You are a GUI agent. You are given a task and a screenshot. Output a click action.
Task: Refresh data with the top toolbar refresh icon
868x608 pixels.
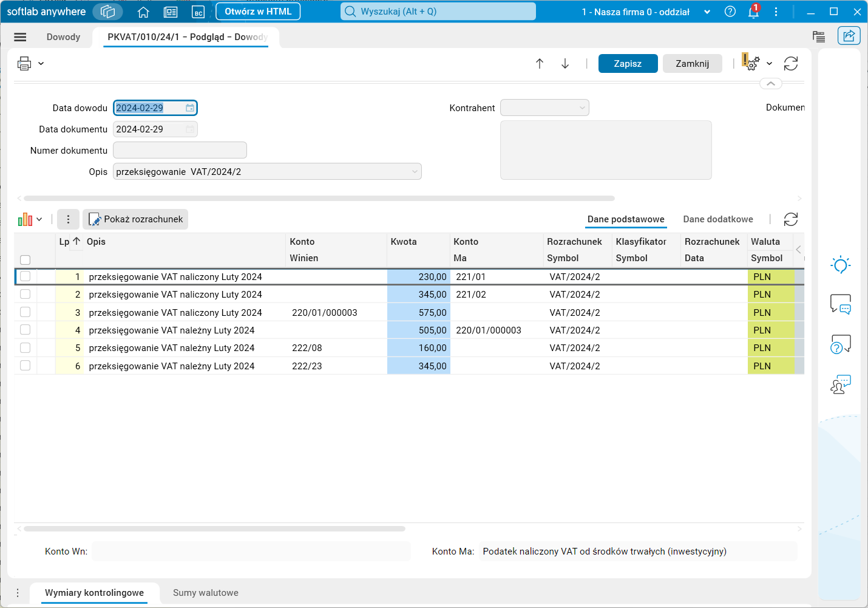click(791, 64)
